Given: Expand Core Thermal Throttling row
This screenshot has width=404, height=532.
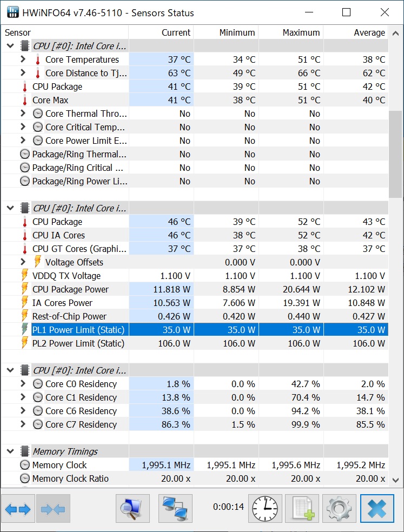Looking at the screenshot, I should point(23,114).
